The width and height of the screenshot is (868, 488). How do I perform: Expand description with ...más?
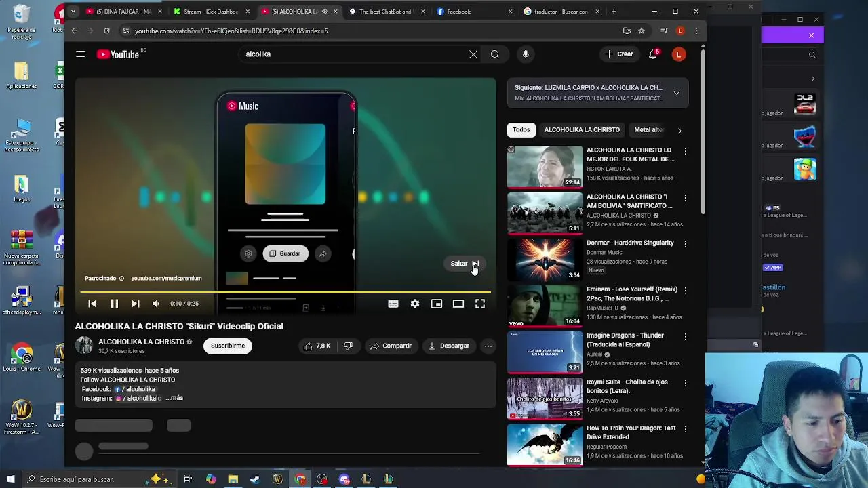174,398
